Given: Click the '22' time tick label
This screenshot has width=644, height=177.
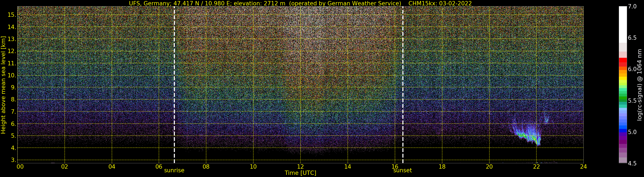Looking at the screenshot, I should (536, 167).
